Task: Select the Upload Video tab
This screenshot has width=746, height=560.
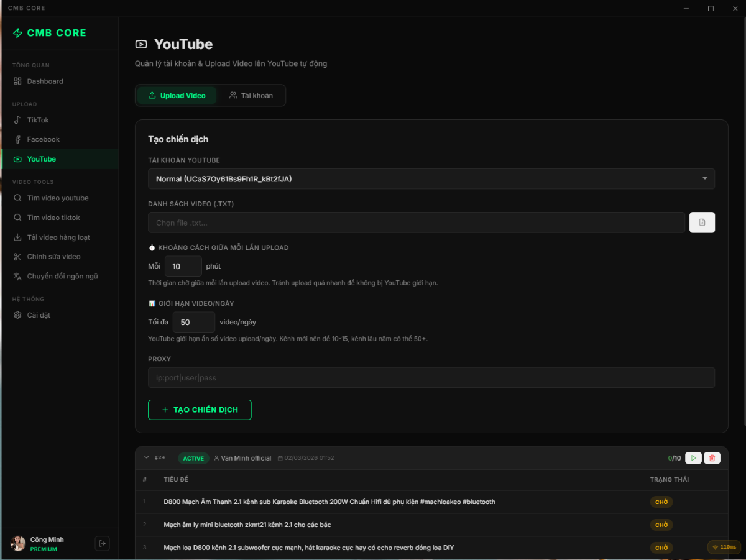Action: (177, 95)
